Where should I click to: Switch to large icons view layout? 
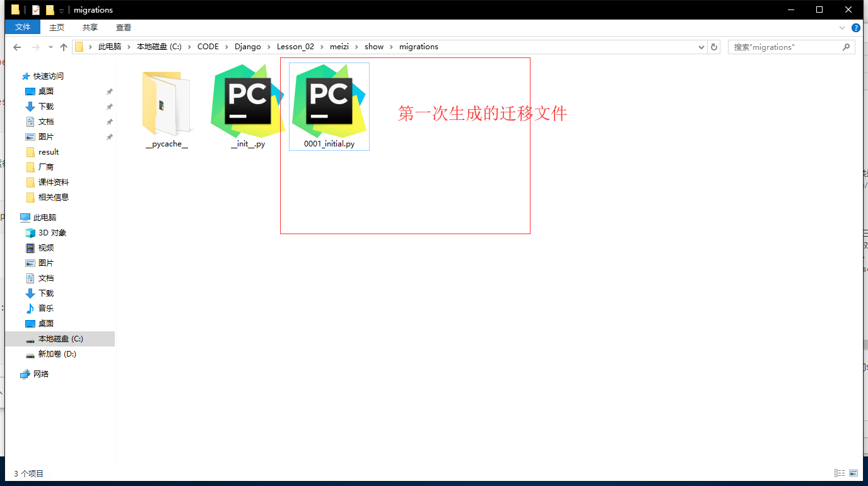(x=853, y=473)
